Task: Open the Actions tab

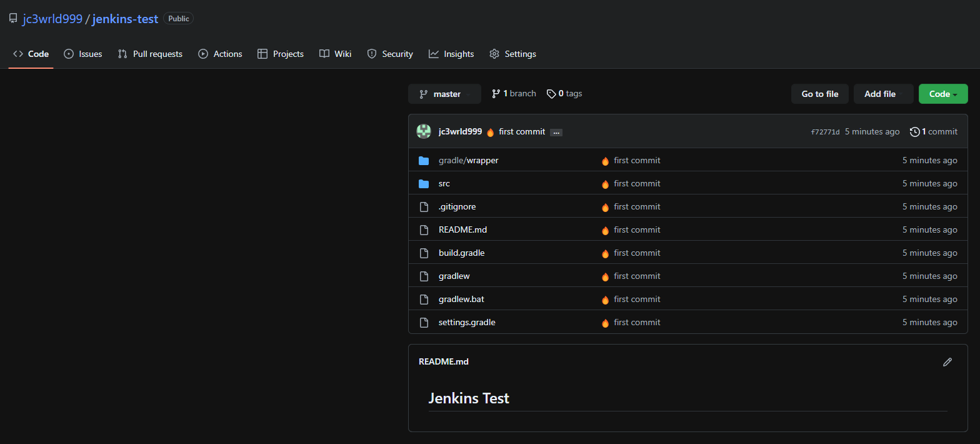Action: coord(220,54)
